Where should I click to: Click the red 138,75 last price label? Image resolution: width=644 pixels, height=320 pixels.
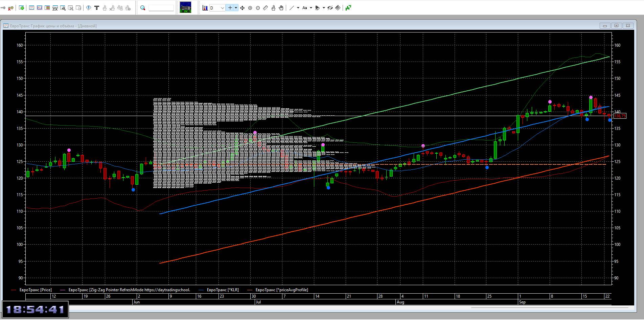620,116
